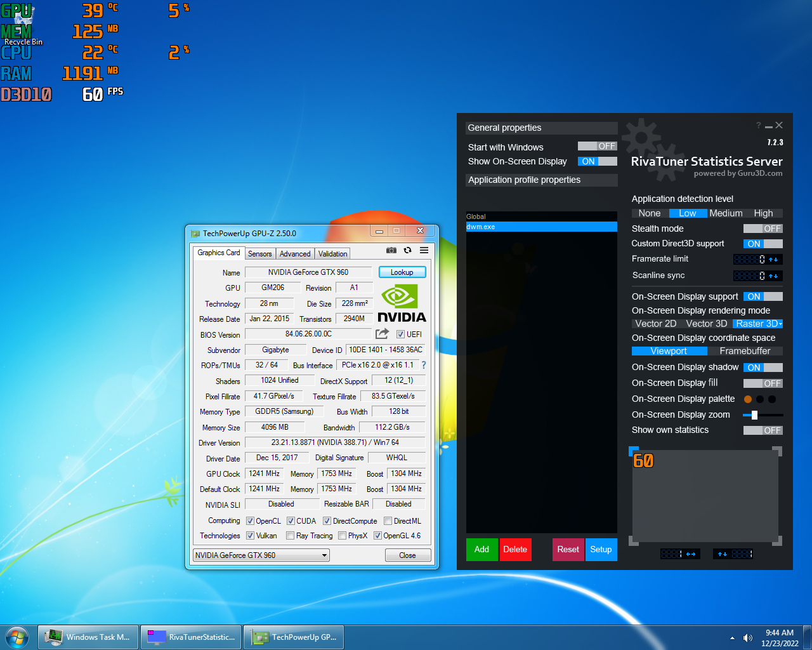This screenshot has width=812, height=650.
Task: Open the Windows Start orb
Action: tap(17, 637)
